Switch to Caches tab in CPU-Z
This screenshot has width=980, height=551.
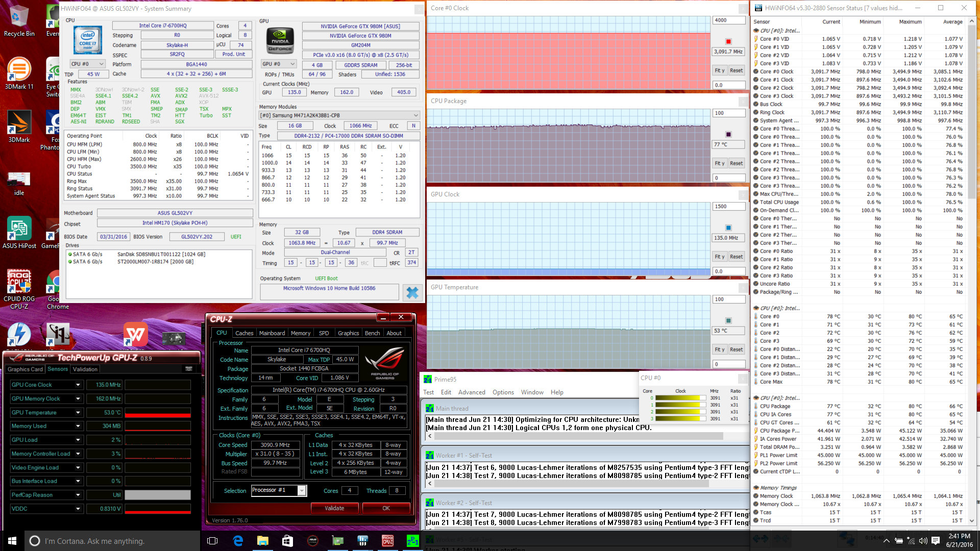point(244,333)
